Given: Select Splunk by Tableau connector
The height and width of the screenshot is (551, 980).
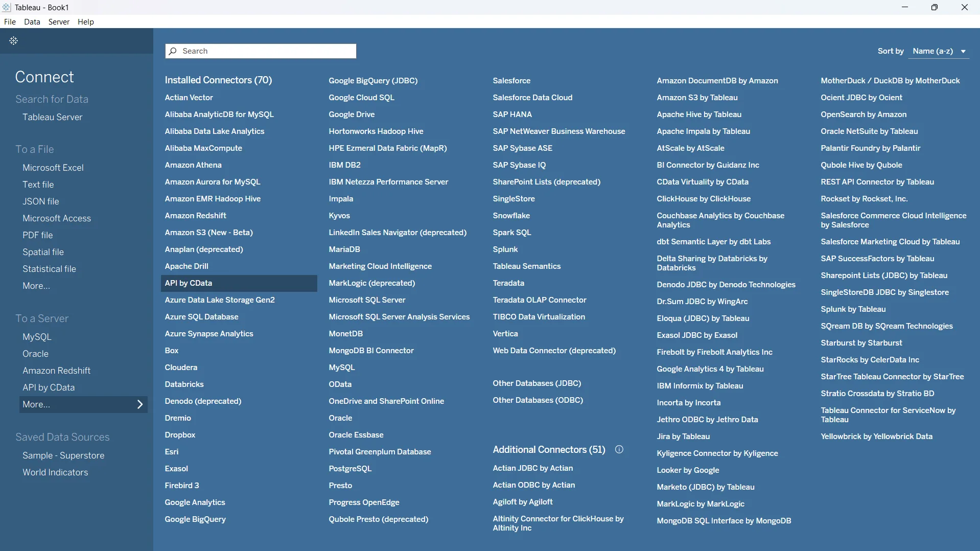Looking at the screenshot, I should coord(853,309).
